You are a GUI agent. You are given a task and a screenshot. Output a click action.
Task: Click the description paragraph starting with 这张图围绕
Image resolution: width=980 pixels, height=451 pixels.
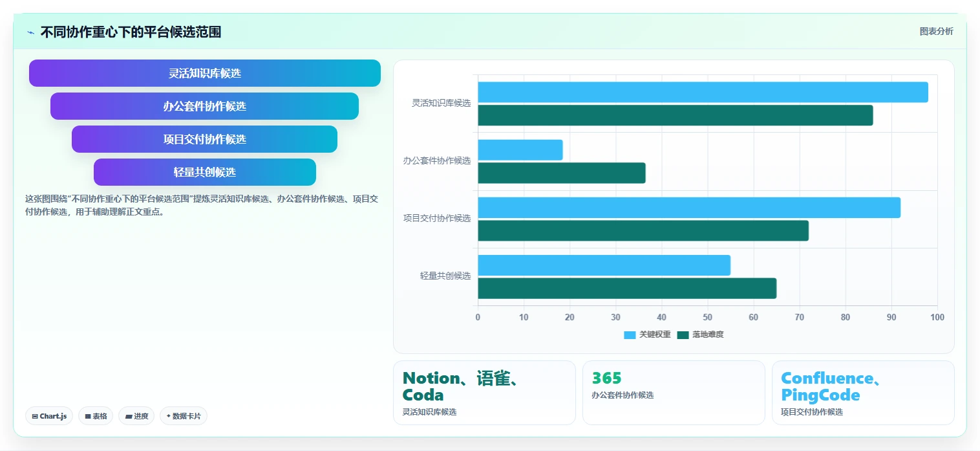202,205
